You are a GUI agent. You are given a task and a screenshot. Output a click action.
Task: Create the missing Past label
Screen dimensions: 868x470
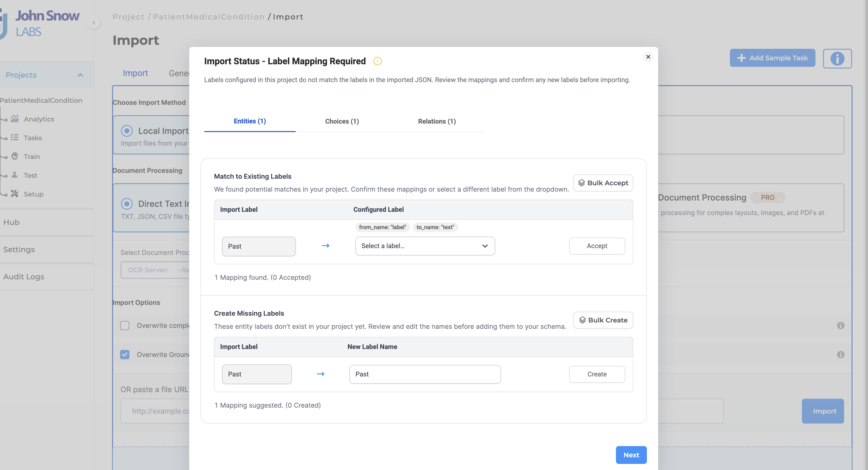tap(597, 374)
